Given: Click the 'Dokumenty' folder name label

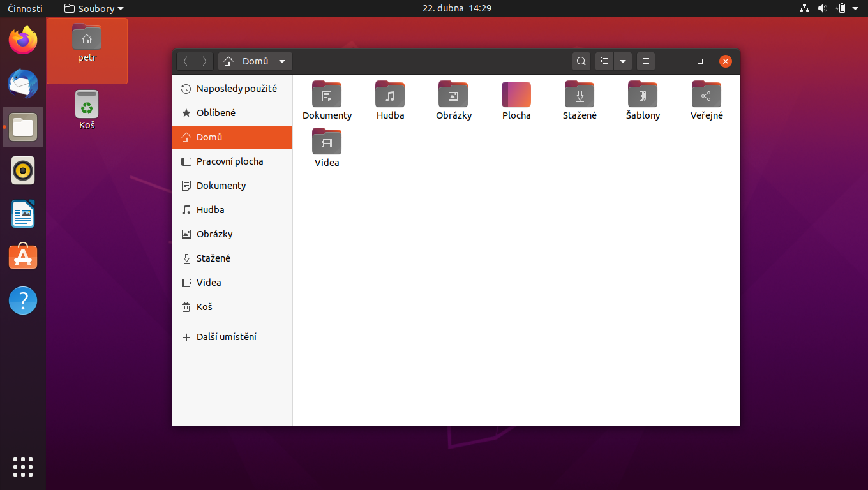Looking at the screenshot, I should pos(327,115).
